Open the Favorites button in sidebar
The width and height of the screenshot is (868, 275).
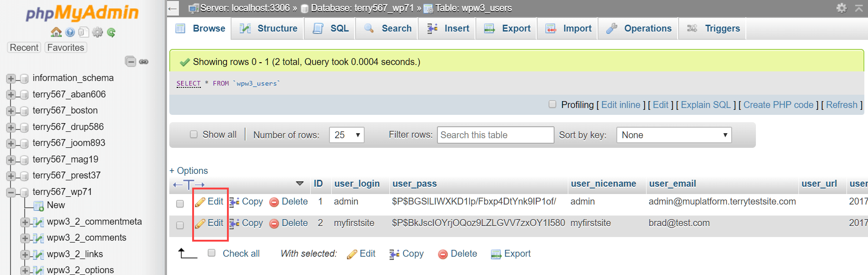pyautogui.click(x=66, y=48)
